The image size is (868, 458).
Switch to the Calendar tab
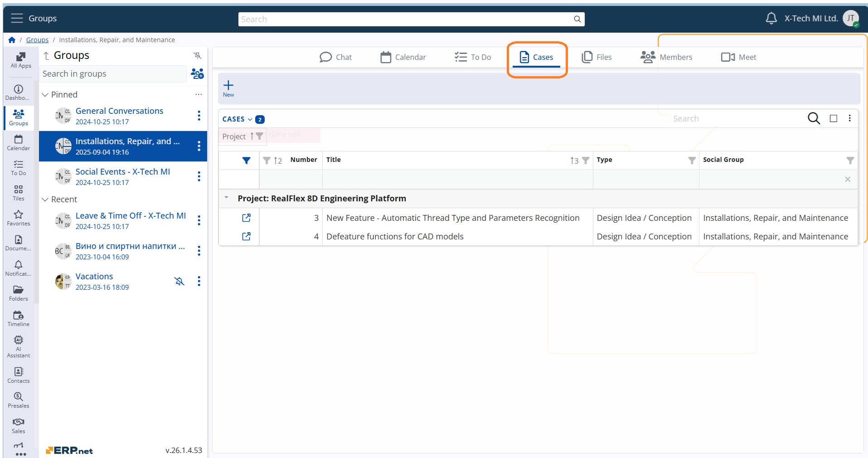pyautogui.click(x=403, y=57)
